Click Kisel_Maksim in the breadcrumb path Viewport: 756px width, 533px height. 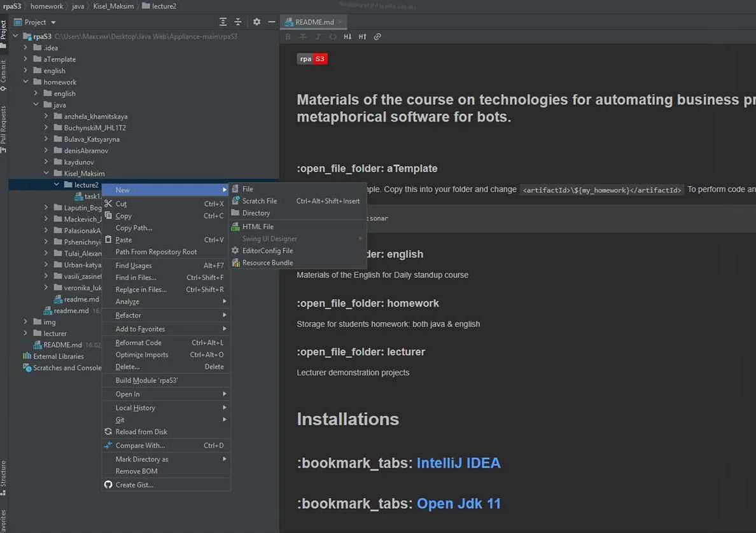[x=113, y=6]
